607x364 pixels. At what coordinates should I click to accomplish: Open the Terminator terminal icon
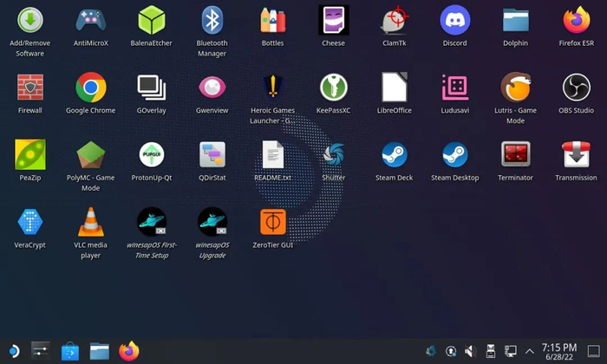tap(516, 154)
